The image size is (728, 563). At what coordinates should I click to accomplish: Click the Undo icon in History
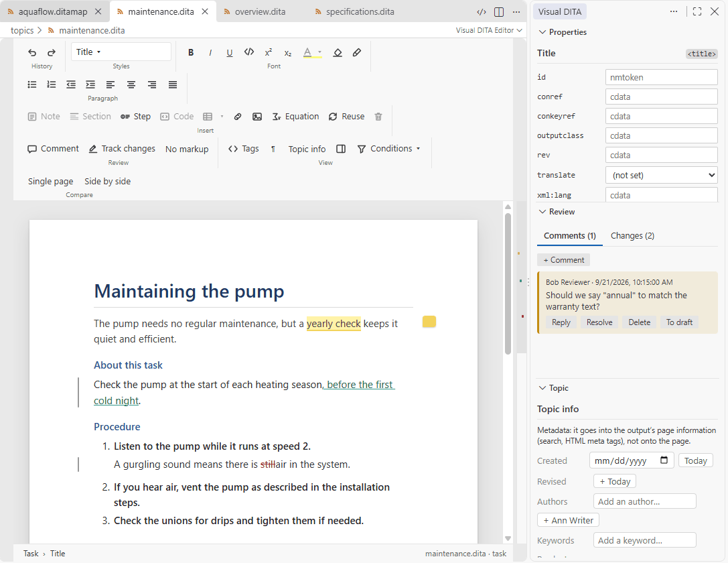32,52
